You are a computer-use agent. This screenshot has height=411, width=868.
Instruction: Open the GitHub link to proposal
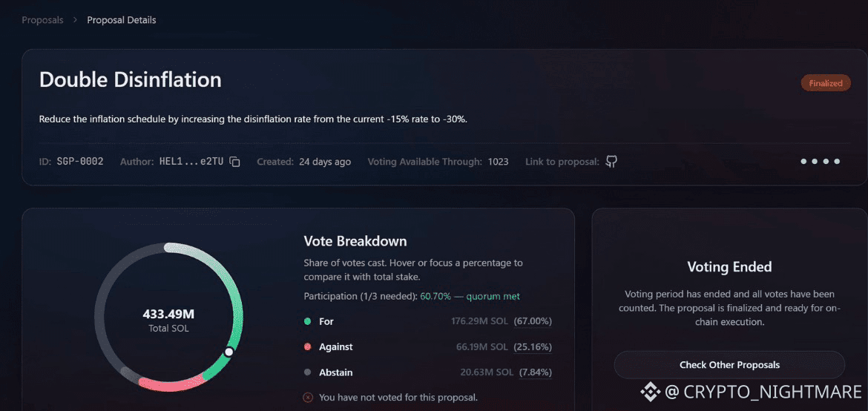(x=611, y=162)
